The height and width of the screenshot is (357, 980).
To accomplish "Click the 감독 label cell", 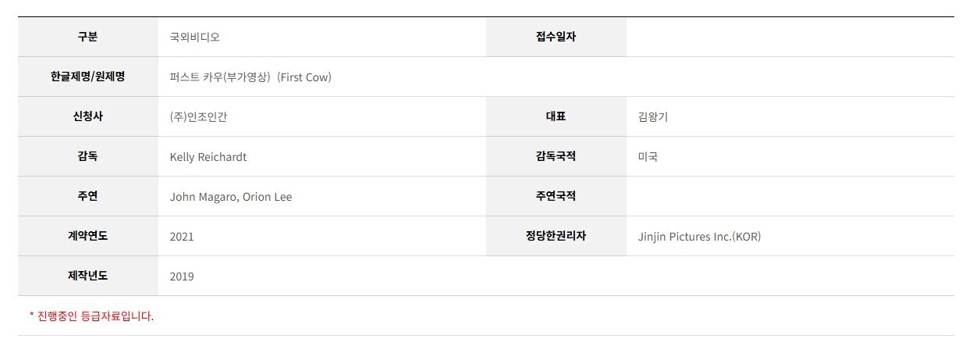I will [88, 156].
